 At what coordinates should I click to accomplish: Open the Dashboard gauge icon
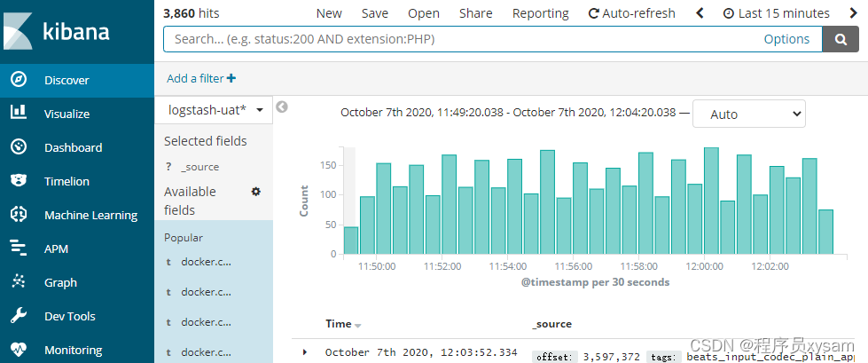point(19,146)
